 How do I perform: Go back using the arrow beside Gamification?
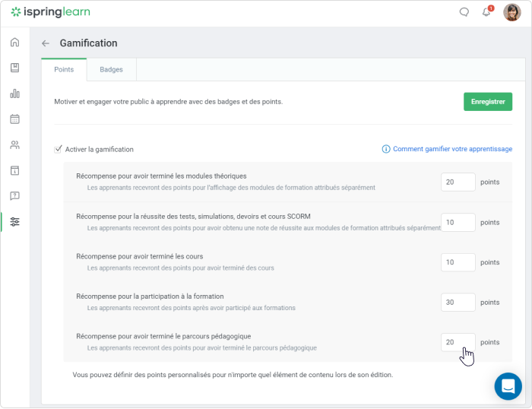46,43
